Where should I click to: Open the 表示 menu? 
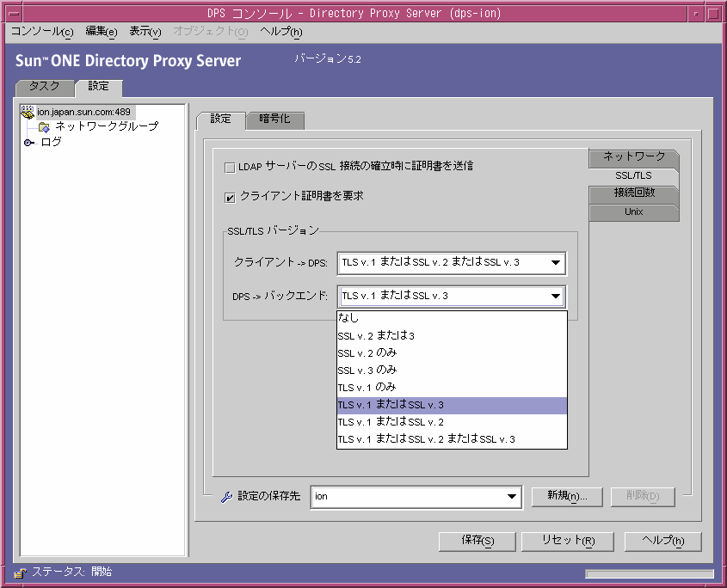pos(145,32)
